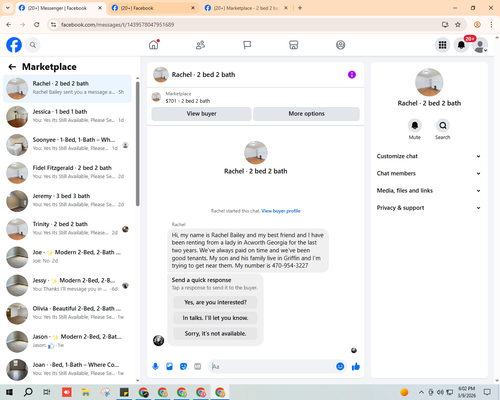Send a thumbs up like

click(x=356, y=367)
